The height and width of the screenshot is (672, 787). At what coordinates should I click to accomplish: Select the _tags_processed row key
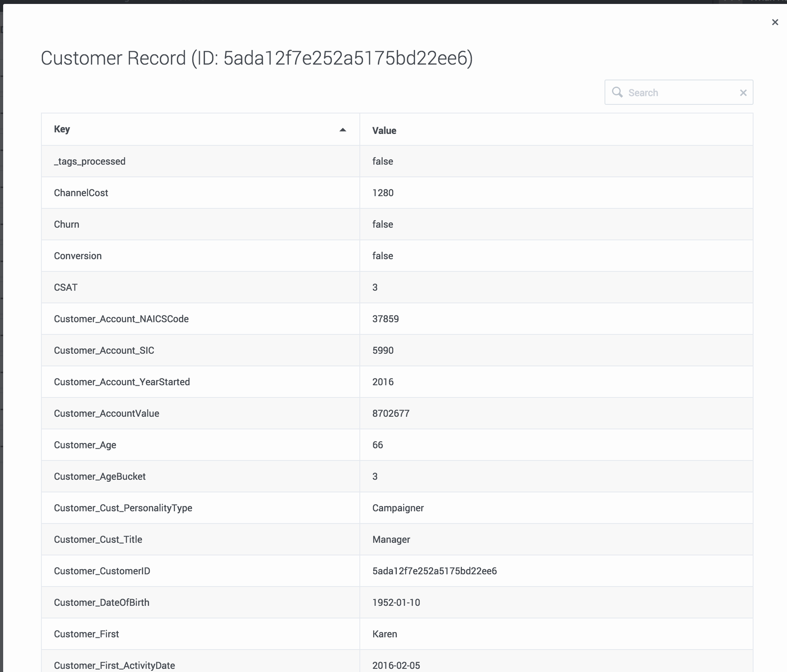pos(89,162)
